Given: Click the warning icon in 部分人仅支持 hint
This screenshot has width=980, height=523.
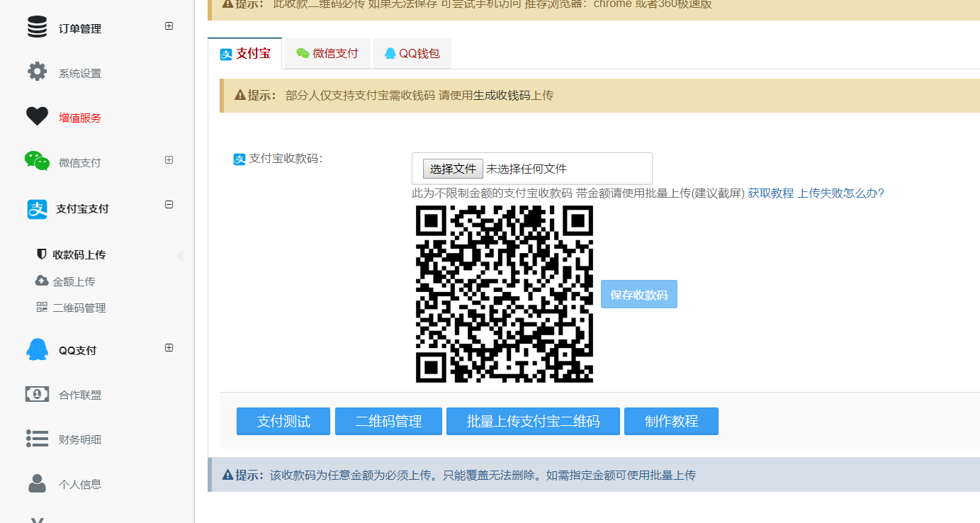Looking at the screenshot, I should coord(240,95).
